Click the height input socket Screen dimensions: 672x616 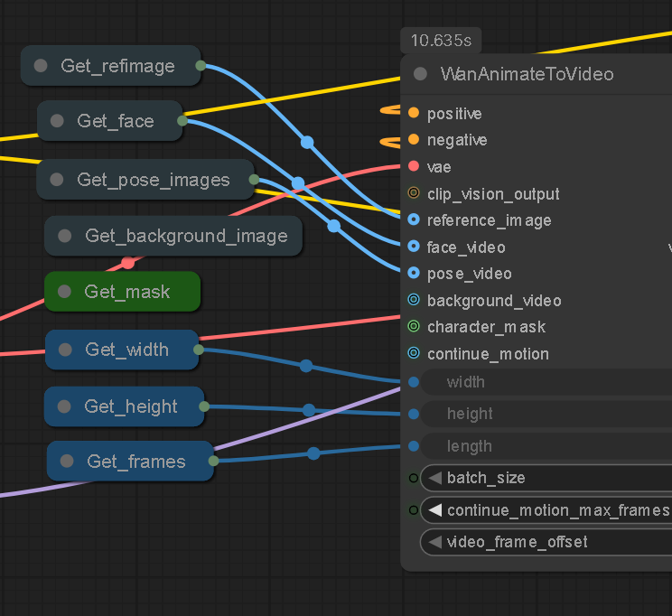[x=414, y=414]
